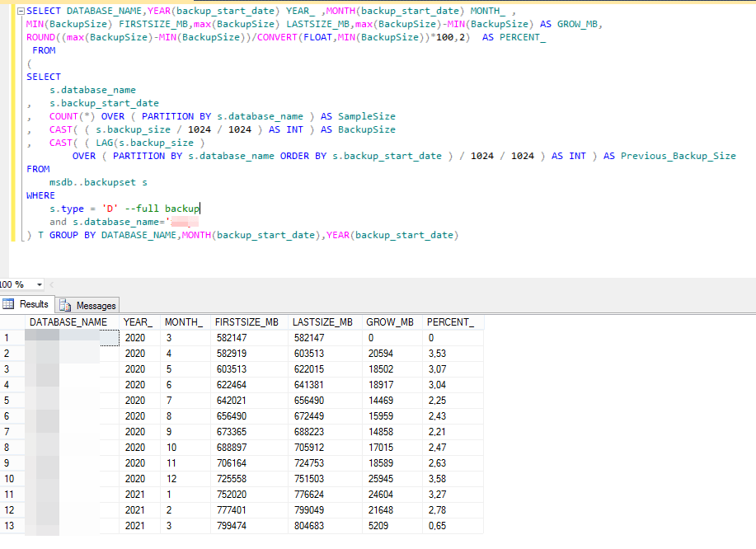The width and height of the screenshot is (756, 549).
Task: Click PERCENT_ value 2,43
Action: click(453, 416)
